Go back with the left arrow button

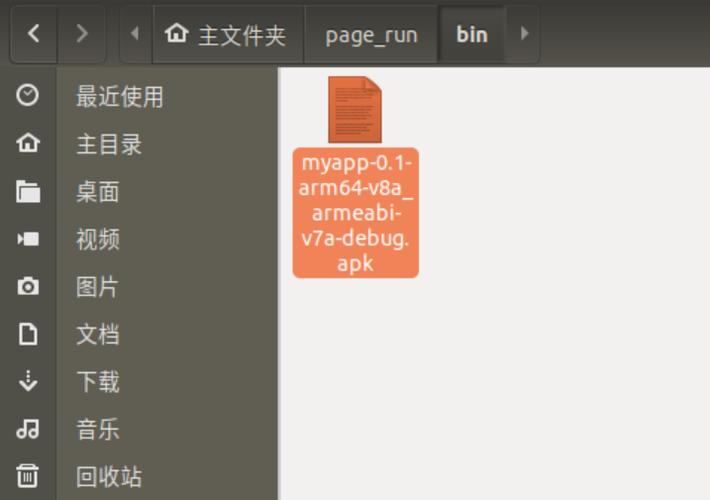click(34, 34)
